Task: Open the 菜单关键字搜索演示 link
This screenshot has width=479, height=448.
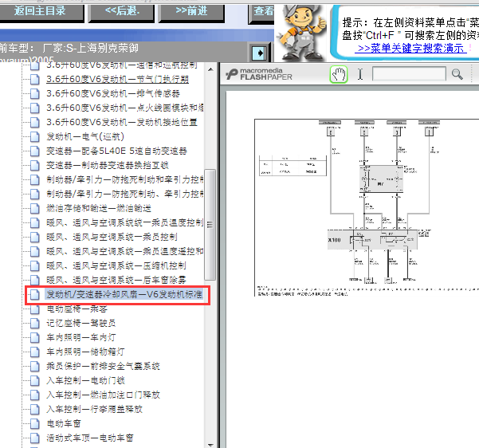Action: tap(410, 49)
